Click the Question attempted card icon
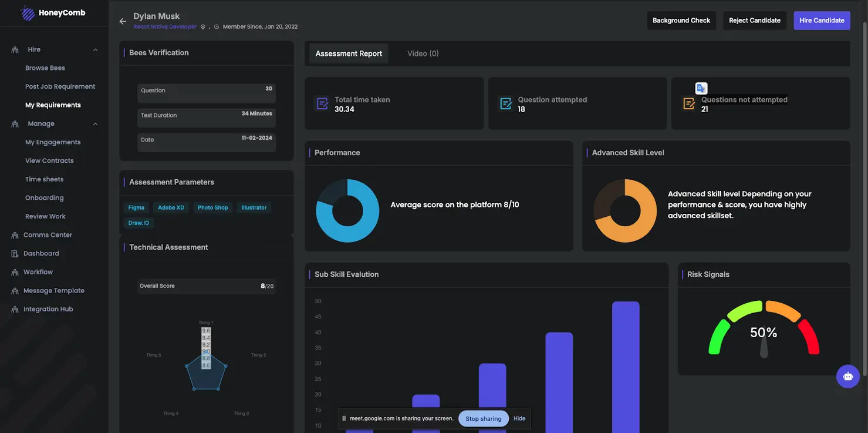The width and height of the screenshot is (868, 433). (505, 104)
